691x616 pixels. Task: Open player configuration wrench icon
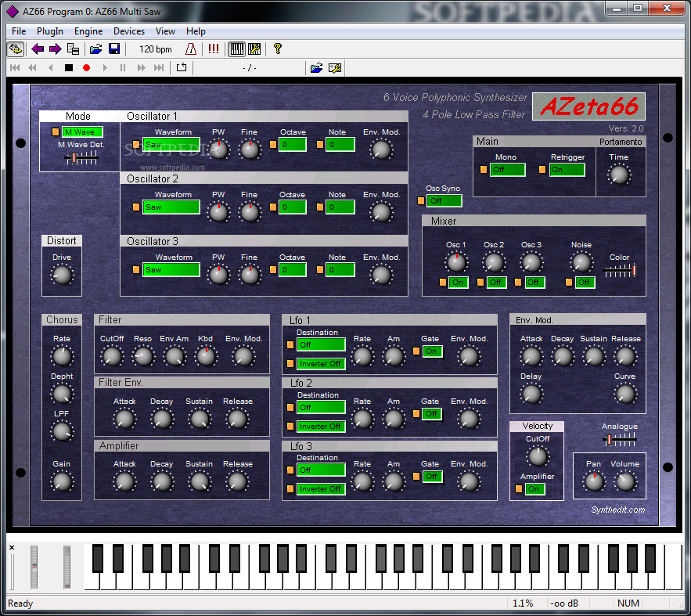[x=335, y=68]
